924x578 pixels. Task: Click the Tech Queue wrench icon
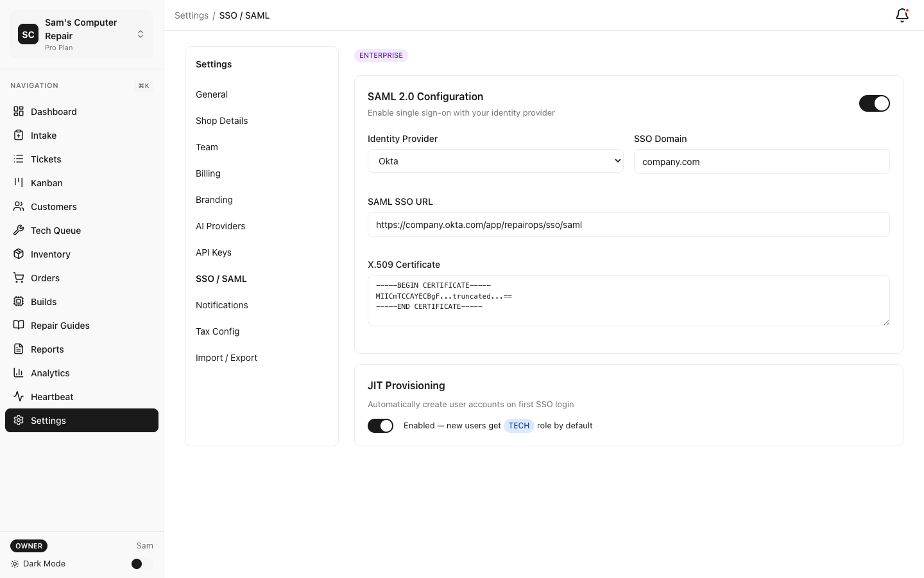pyautogui.click(x=19, y=230)
